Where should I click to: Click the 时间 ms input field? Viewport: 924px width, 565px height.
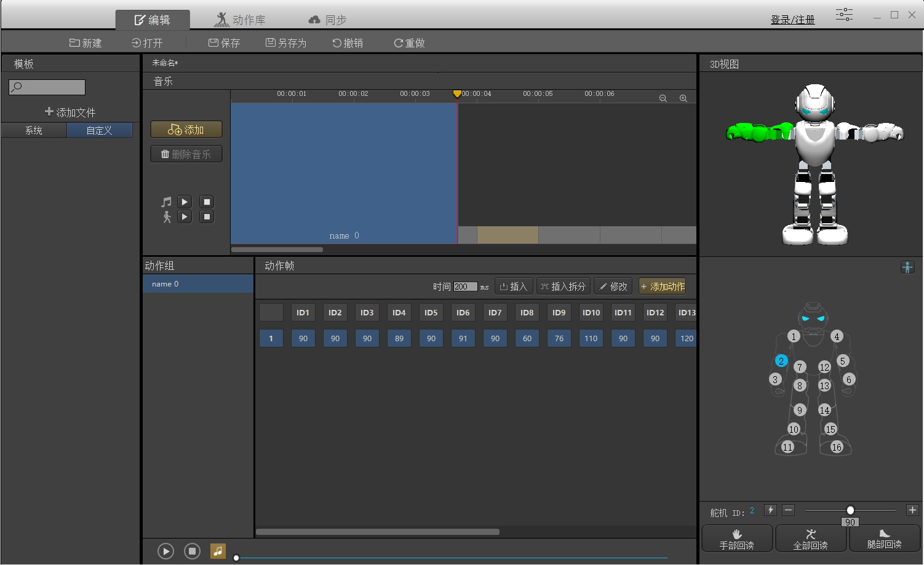coord(465,286)
